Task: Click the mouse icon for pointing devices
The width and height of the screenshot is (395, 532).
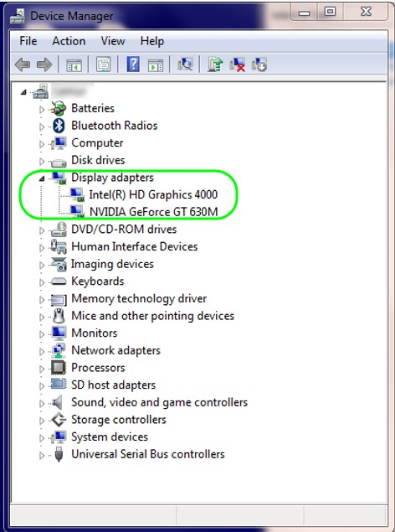Action: [x=59, y=316]
